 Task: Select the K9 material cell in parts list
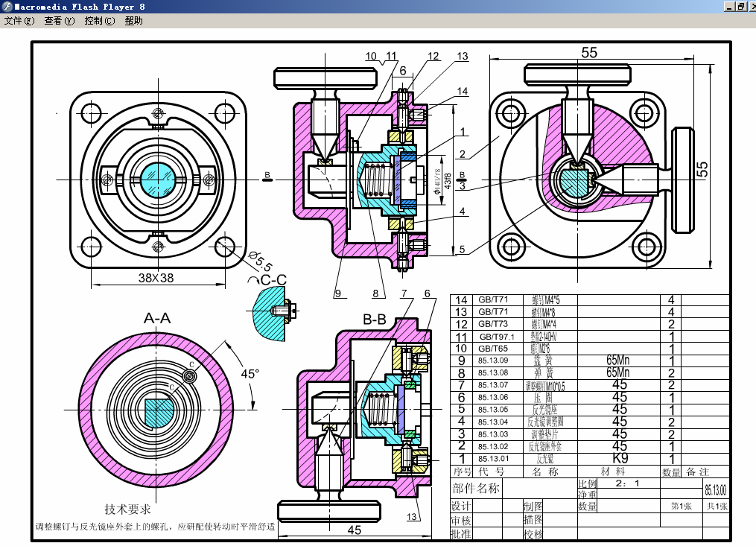pos(620,459)
